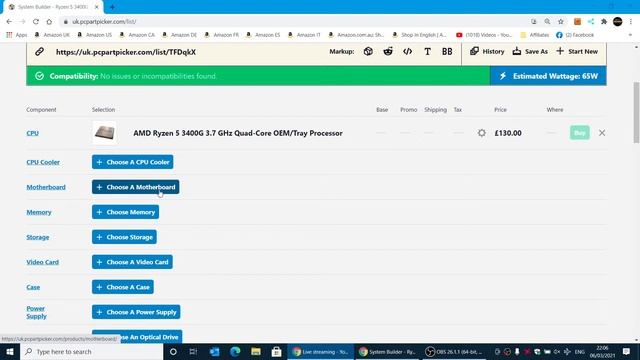Open the Motherboard component link
The image size is (640, 360).
pos(46,187)
